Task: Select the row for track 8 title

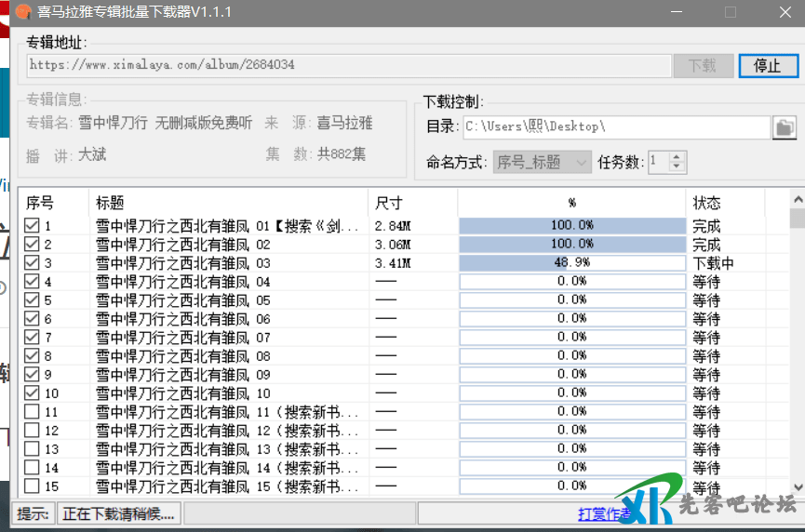Action: click(x=183, y=356)
